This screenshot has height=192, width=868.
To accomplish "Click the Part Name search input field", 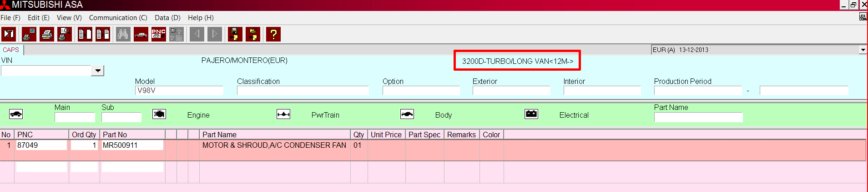I will tap(698, 117).
